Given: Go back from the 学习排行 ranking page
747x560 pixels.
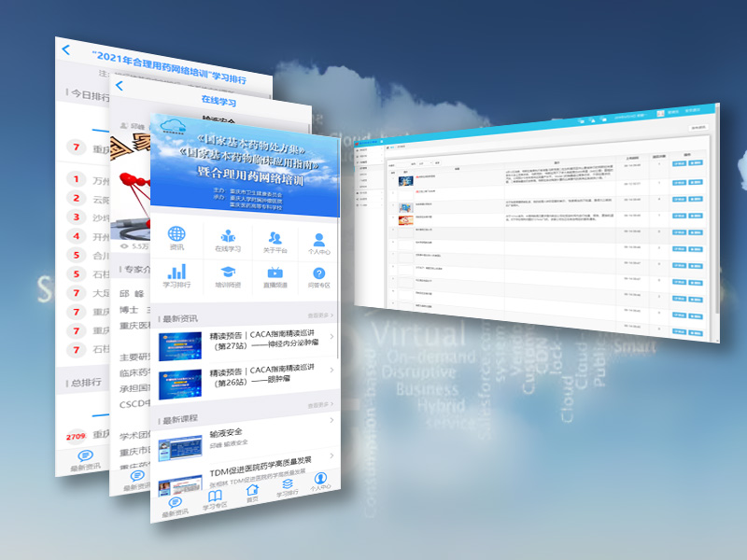Looking at the screenshot, I should pyautogui.click(x=64, y=49).
